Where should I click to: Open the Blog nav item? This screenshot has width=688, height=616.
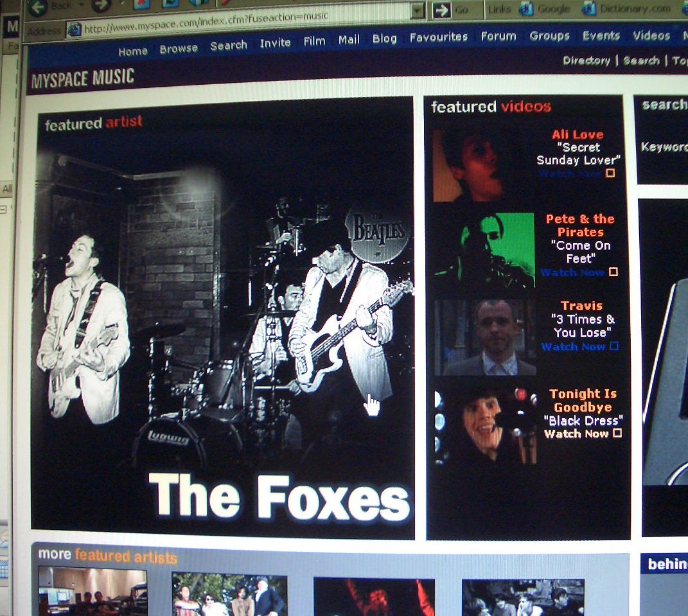tap(385, 39)
